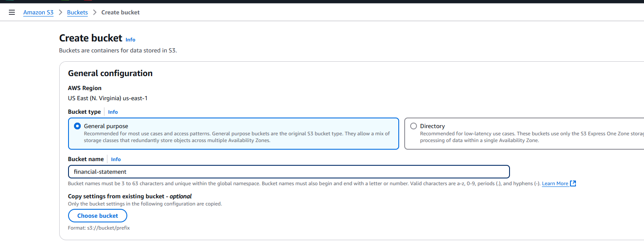The image size is (644, 241).
Task: Click 'Copy settings from existing bucket' label
Action: 130,196
